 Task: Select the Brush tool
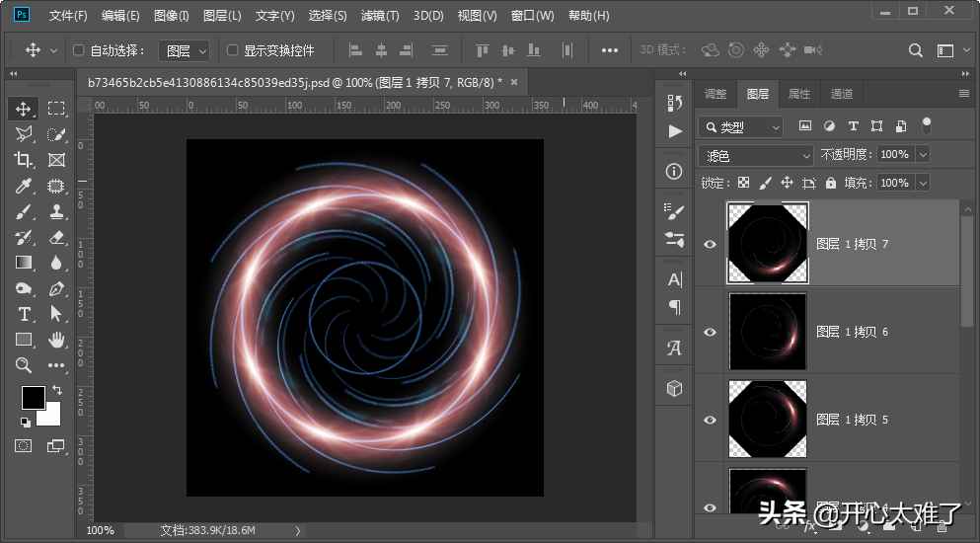(x=23, y=212)
